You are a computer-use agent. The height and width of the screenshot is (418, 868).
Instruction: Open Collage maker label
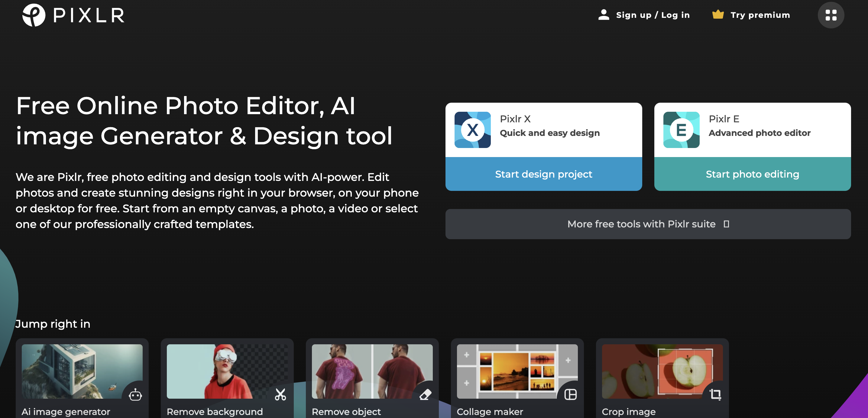pos(490,412)
